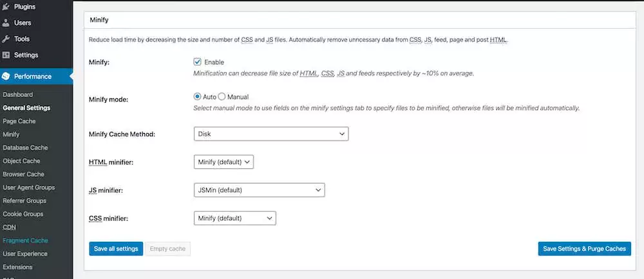
Task: Click Save all settings button
Action: pyautogui.click(x=116, y=249)
